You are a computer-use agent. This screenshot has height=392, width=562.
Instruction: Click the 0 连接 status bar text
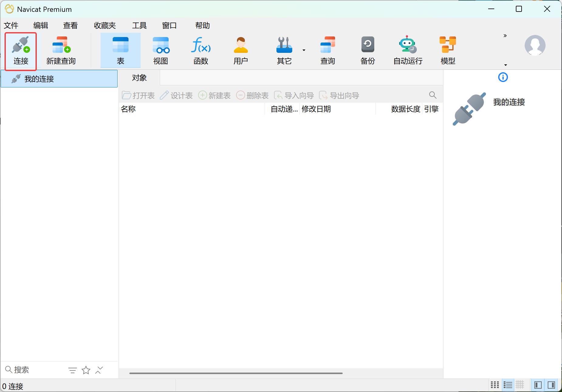[x=13, y=386]
